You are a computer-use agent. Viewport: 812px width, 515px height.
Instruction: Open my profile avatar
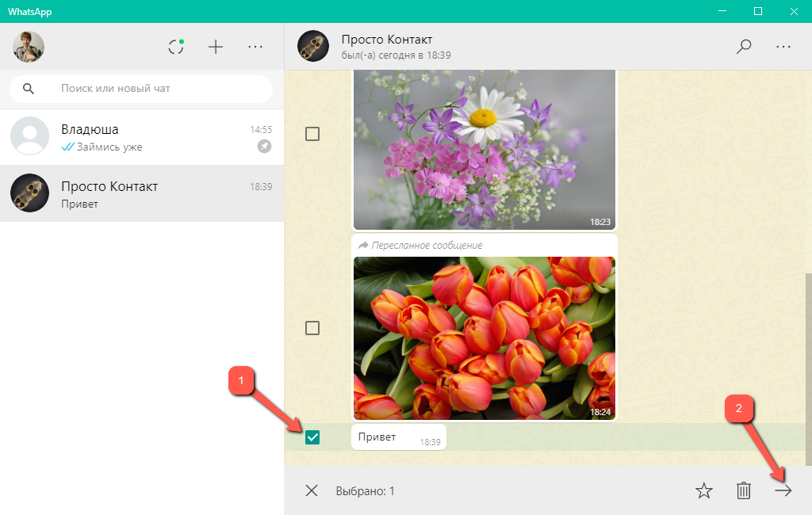click(x=29, y=47)
